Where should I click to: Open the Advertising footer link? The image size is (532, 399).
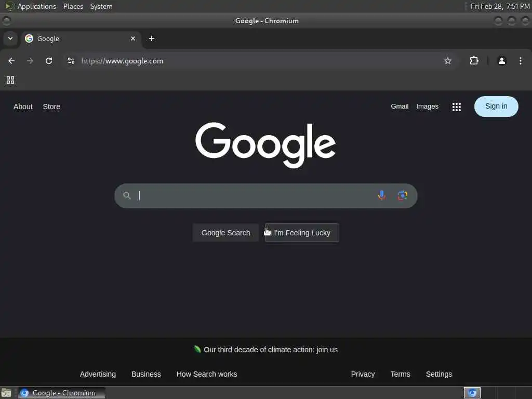(98, 374)
